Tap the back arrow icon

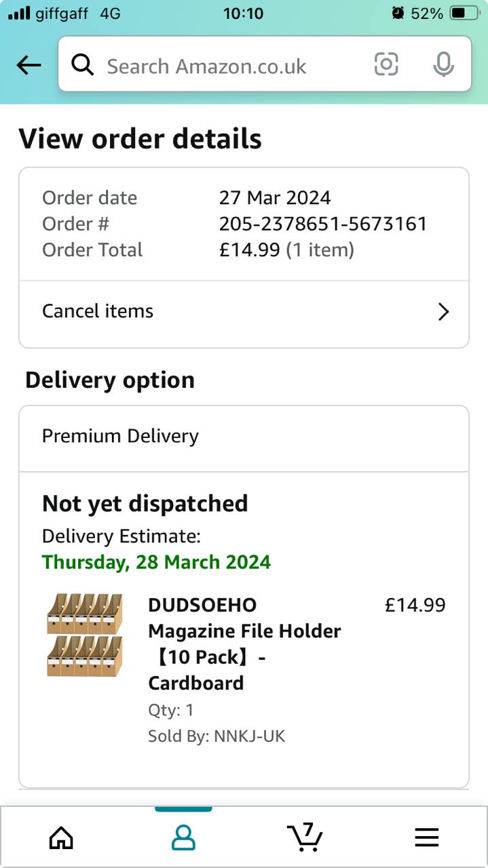tap(29, 65)
